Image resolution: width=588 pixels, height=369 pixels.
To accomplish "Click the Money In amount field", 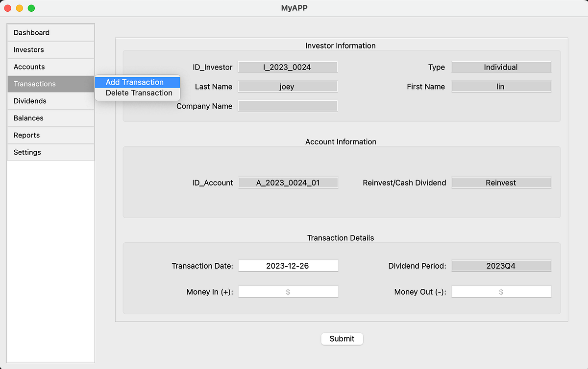I will pyautogui.click(x=288, y=291).
